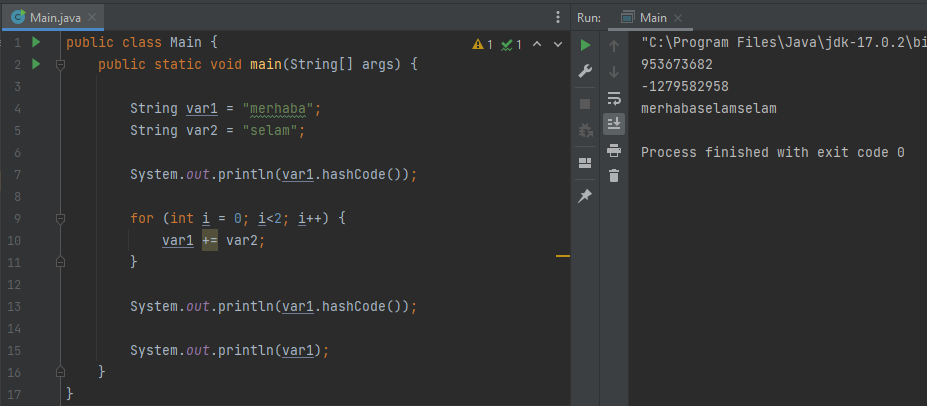Screen dimensions: 927x406
Task: Click the yellow warning stripe marker
Action: tap(562, 257)
